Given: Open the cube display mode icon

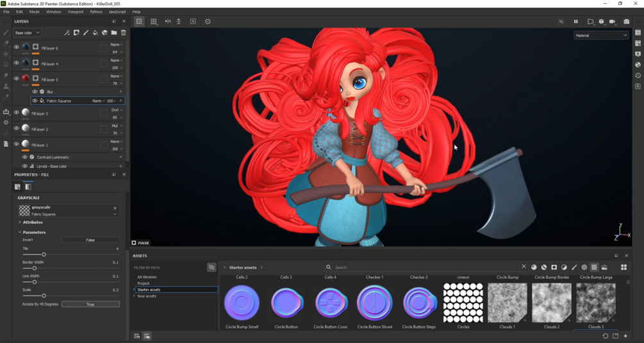Looking at the screenshot, I should tap(602, 21).
